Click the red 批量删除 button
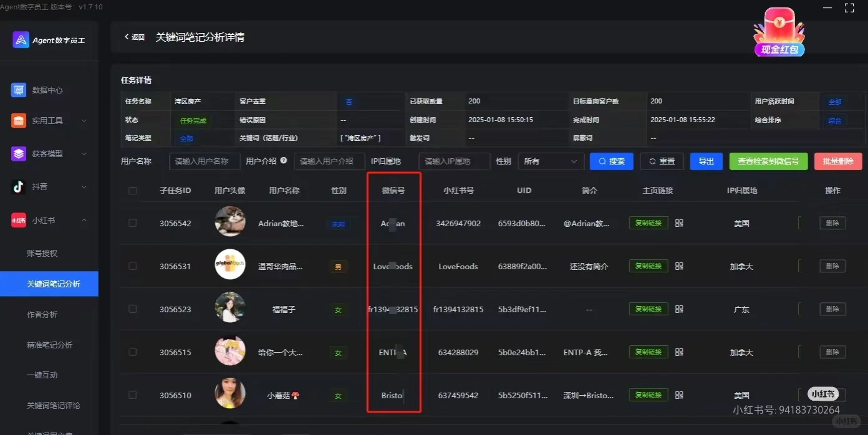 [837, 161]
